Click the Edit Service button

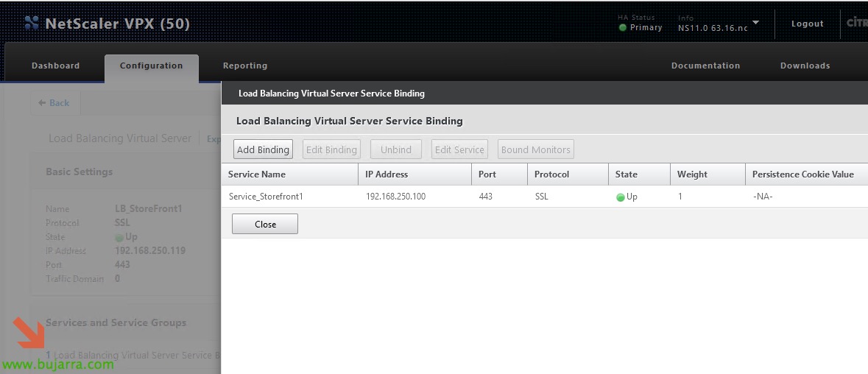[459, 149]
